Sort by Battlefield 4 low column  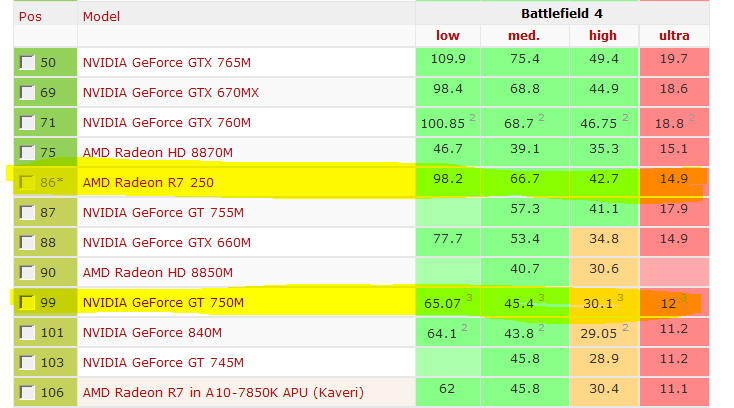[448, 36]
